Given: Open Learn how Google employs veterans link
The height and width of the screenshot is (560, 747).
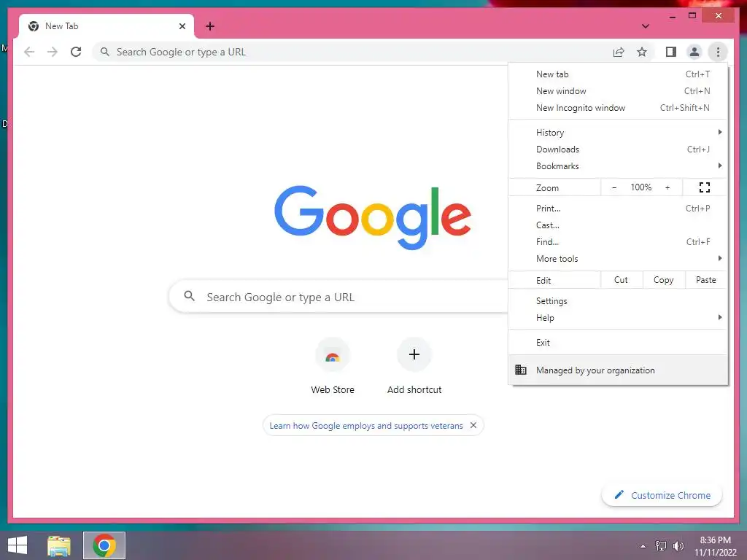Looking at the screenshot, I should [x=366, y=426].
